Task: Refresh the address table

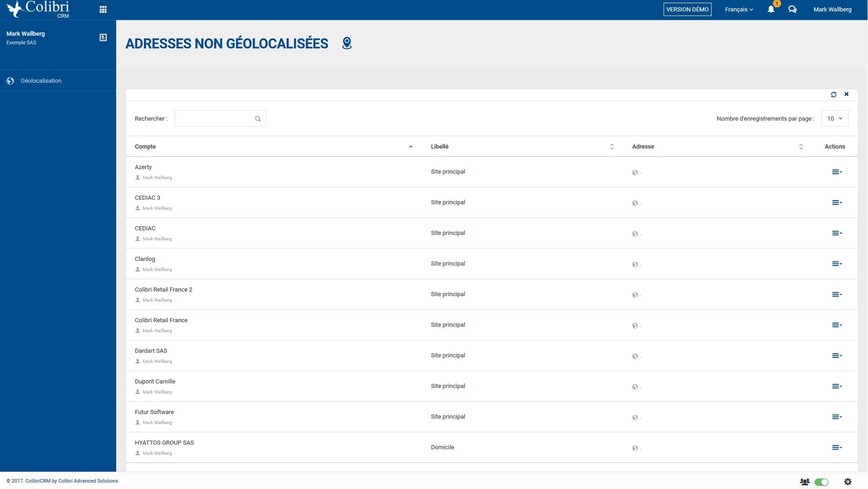Action: (834, 95)
